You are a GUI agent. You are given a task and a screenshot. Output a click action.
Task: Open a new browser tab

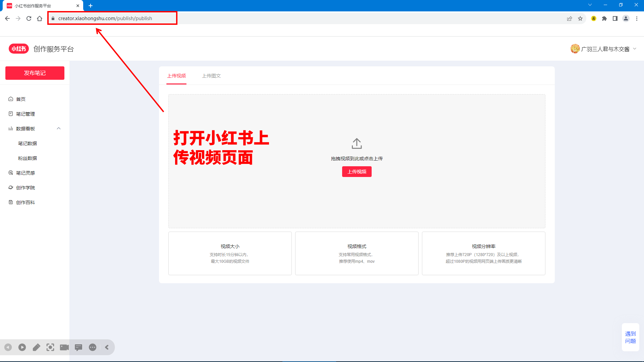coord(91,6)
